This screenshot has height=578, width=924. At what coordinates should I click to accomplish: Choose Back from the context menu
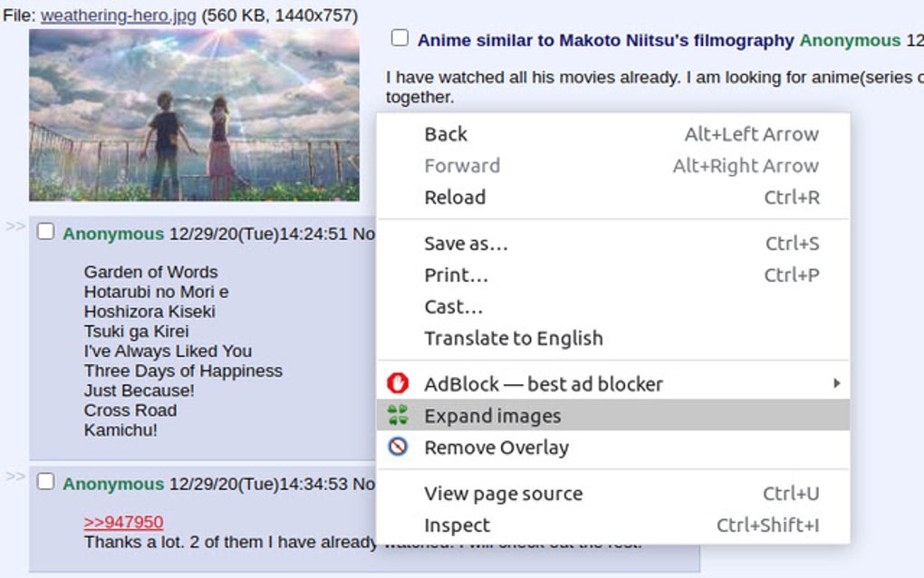click(x=446, y=134)
